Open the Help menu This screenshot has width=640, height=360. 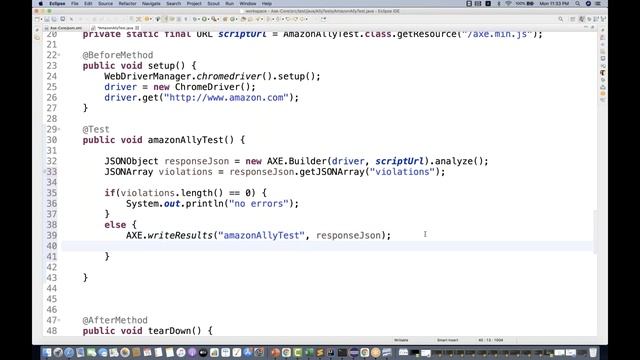click(267, 3)
